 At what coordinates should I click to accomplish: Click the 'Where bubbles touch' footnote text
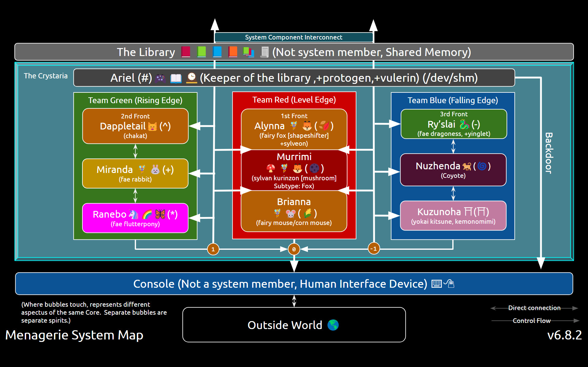tap(94, 313)
